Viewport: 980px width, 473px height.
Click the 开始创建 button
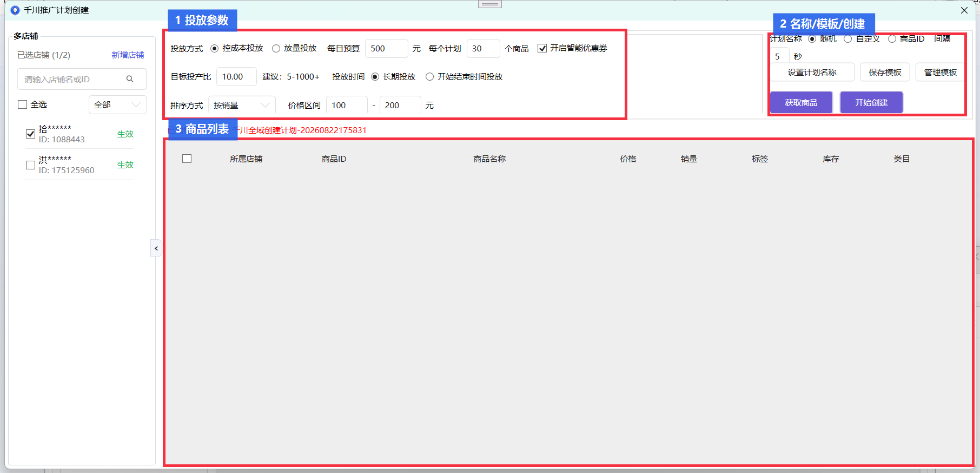tap(871, 102)
